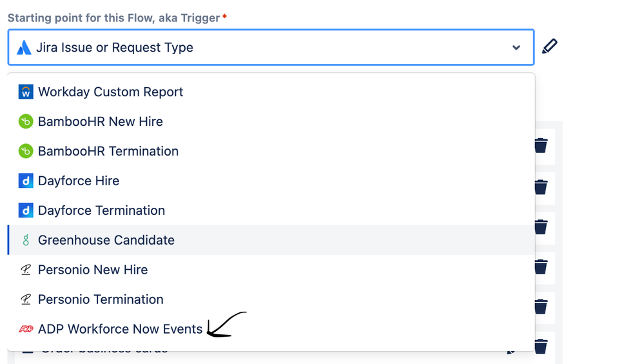This screenshot has height=364, width=644.
Task: Click trash icon beside Personio Termination row
Action: (542, 307)
